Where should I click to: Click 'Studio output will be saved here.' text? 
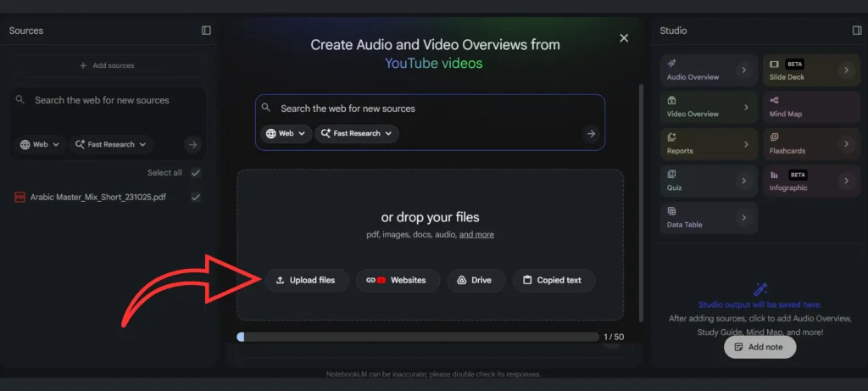point(760,304)
